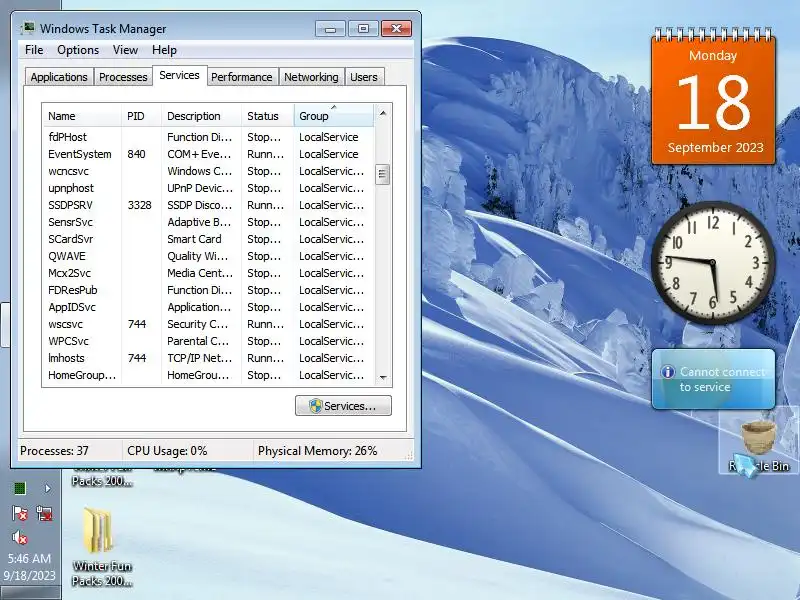
Task: Select the WPCSvc service row
Action: (x=209, y=341)
